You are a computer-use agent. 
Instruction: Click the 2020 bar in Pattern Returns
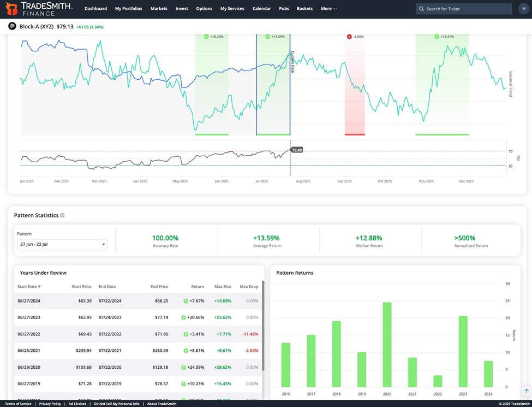pyautogui.click(x=387, y=344)
